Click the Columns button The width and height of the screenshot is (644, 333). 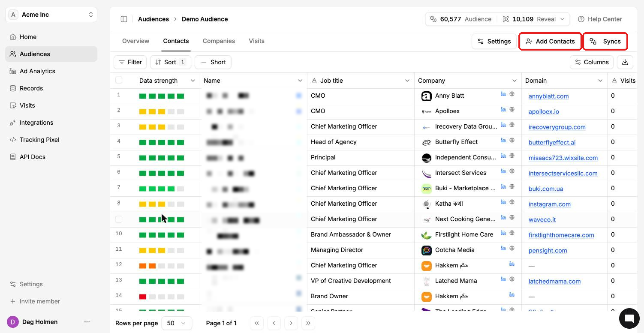coord(592,62)
